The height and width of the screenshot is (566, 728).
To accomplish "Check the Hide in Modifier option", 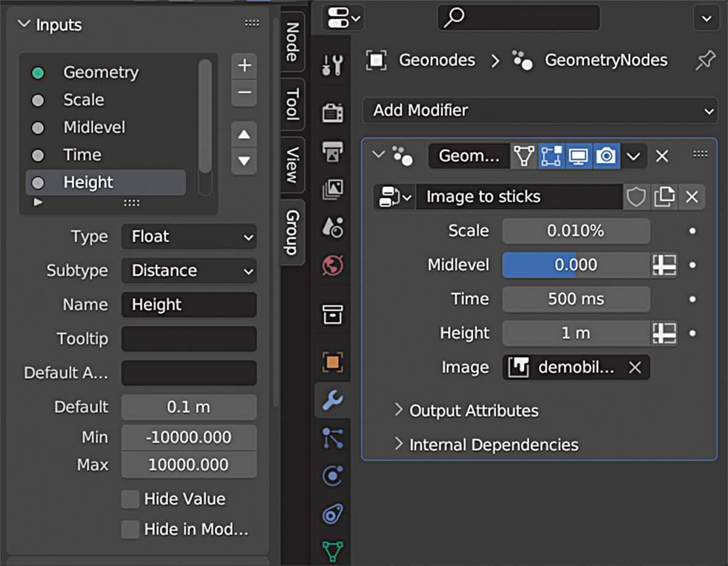I will [129, 529].
